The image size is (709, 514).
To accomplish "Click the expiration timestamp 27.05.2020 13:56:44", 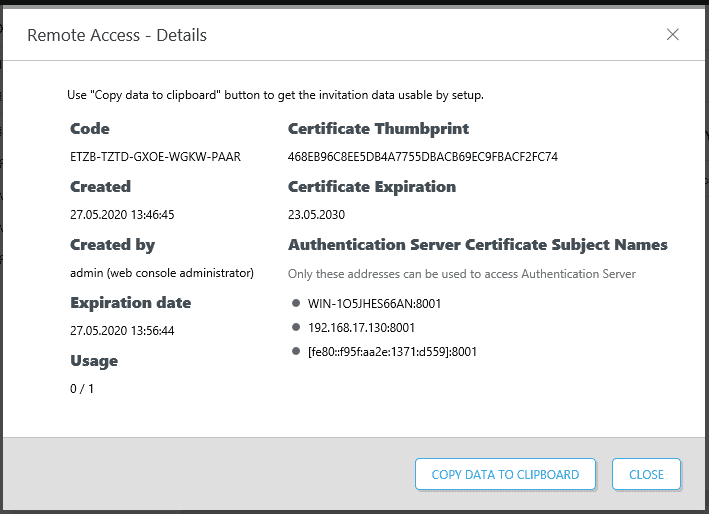I will pos(122,331).
